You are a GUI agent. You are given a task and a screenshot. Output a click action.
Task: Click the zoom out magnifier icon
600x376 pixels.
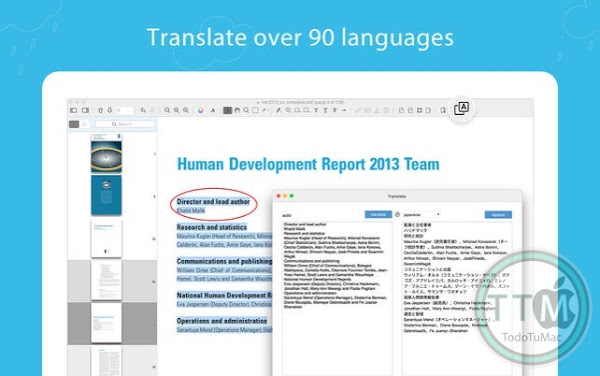tap(167, 110)
